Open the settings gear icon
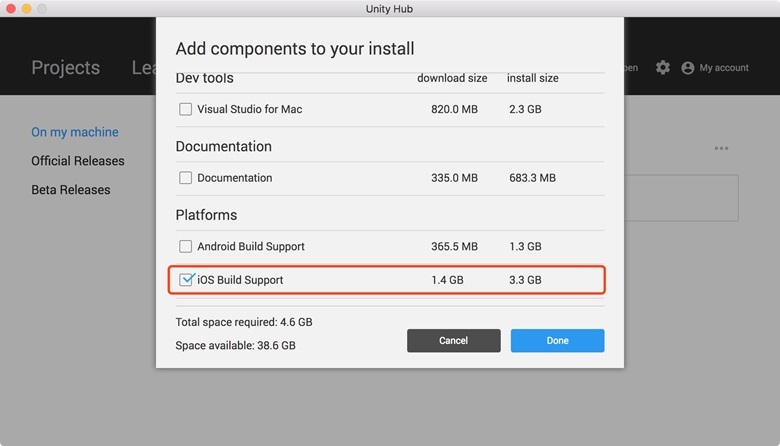The image size is (780, 446). point(662,68)
